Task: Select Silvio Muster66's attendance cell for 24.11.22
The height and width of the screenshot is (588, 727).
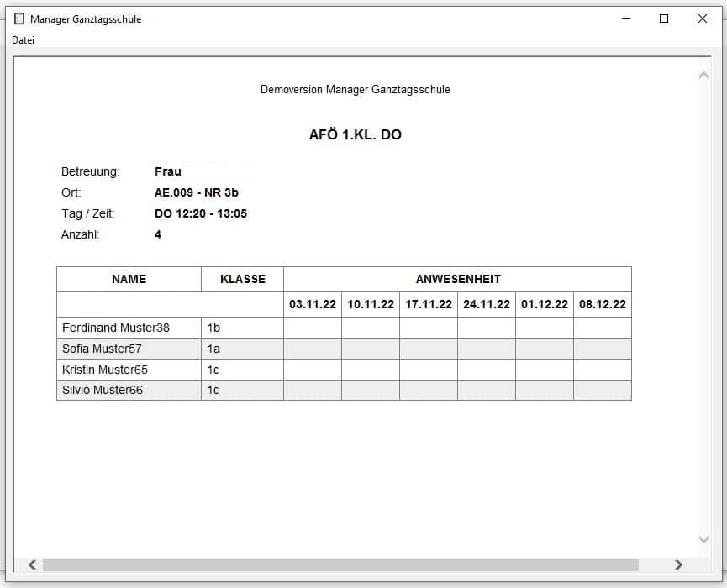Action: (x=486, y=390)
